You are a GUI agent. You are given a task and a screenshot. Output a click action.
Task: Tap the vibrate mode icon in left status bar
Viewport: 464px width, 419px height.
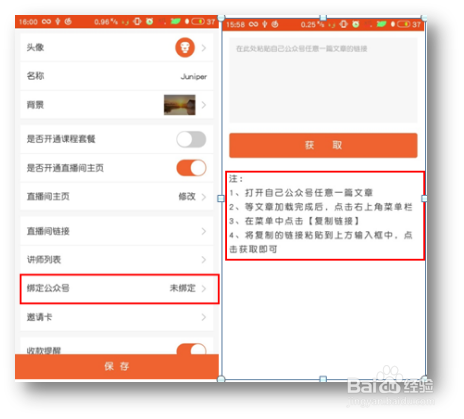click(137, 22)
